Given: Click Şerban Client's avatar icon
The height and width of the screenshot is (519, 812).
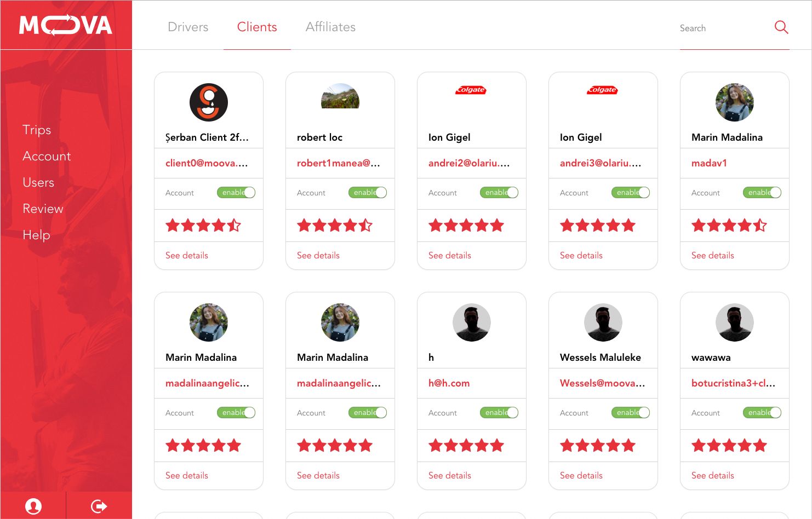Looking at the screenshot, I should click(209, 102).
